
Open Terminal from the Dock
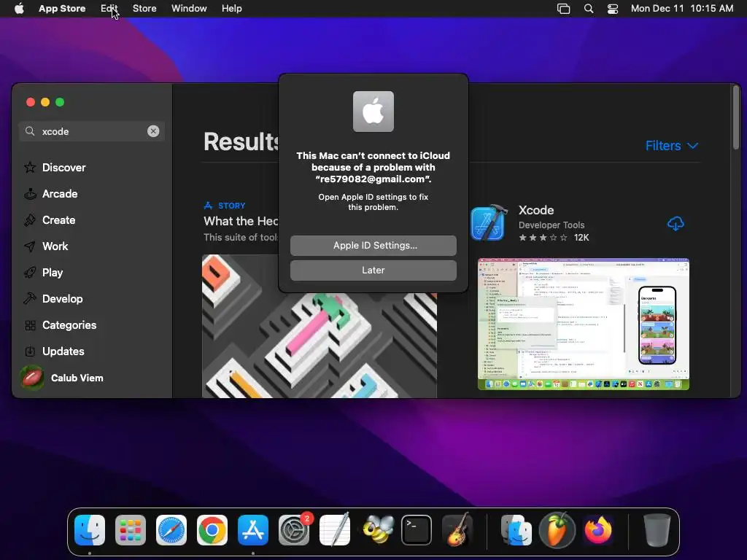(x=417, y=529)
